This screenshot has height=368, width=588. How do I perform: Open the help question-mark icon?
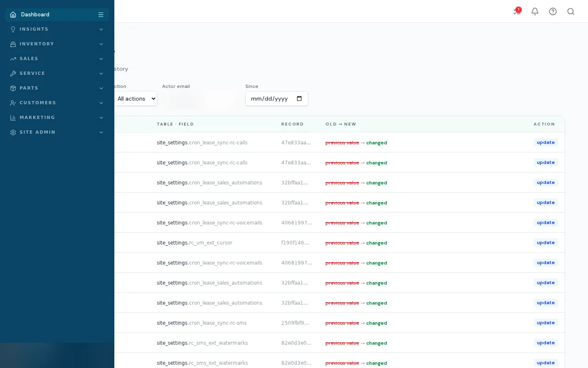553,11
